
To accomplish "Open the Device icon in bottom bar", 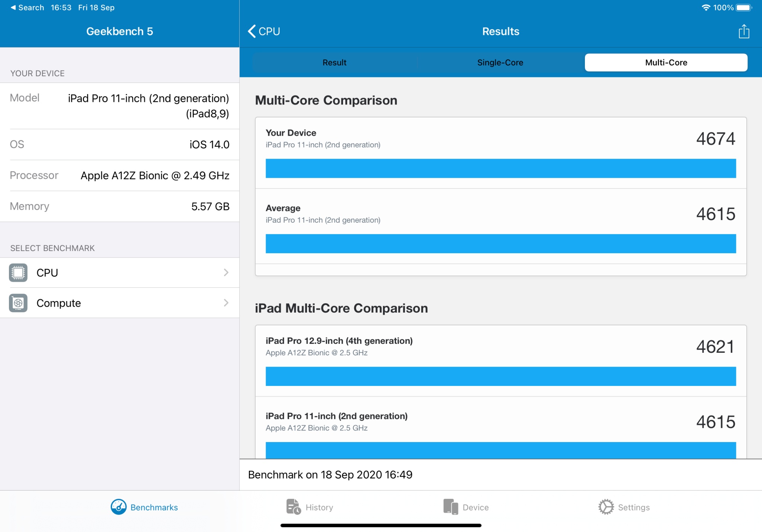I will [x=451, y=507].
